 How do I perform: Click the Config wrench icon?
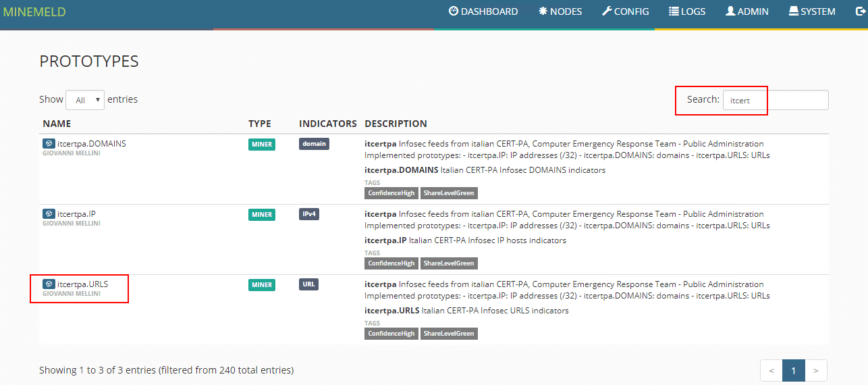point(607,11)
